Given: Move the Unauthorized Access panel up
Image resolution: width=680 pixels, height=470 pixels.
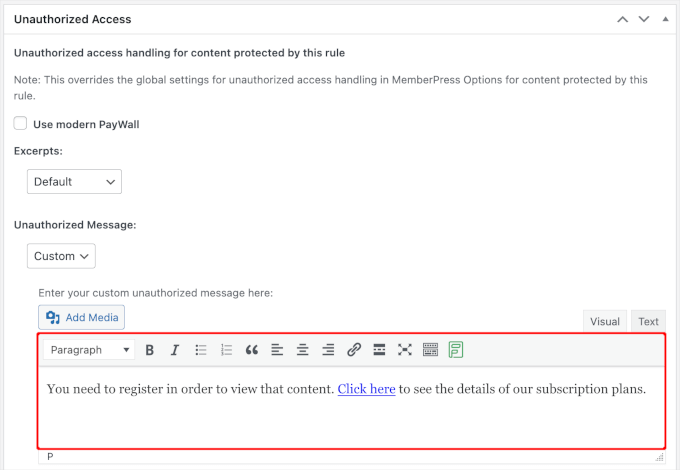Looking at the screenshot, I should click(x=623, y=19).
